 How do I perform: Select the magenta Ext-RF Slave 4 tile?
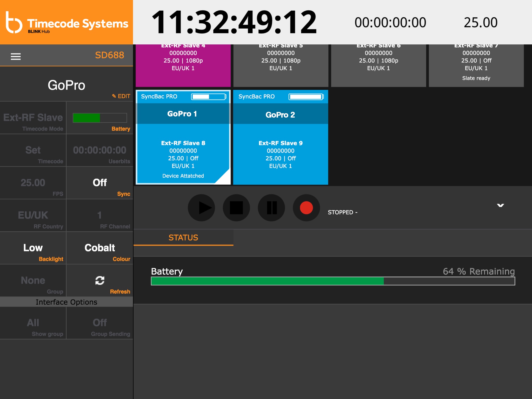pyautogui.click(x=183, y=65)
